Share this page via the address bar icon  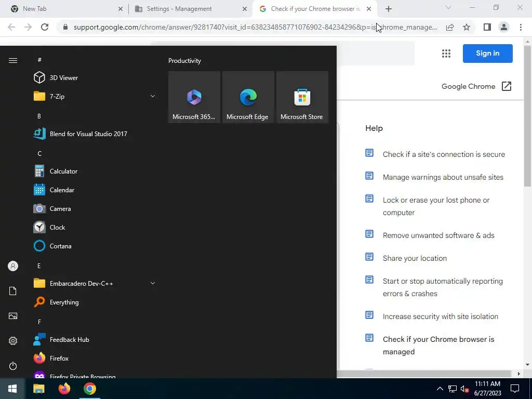click(x=450, y=27)
